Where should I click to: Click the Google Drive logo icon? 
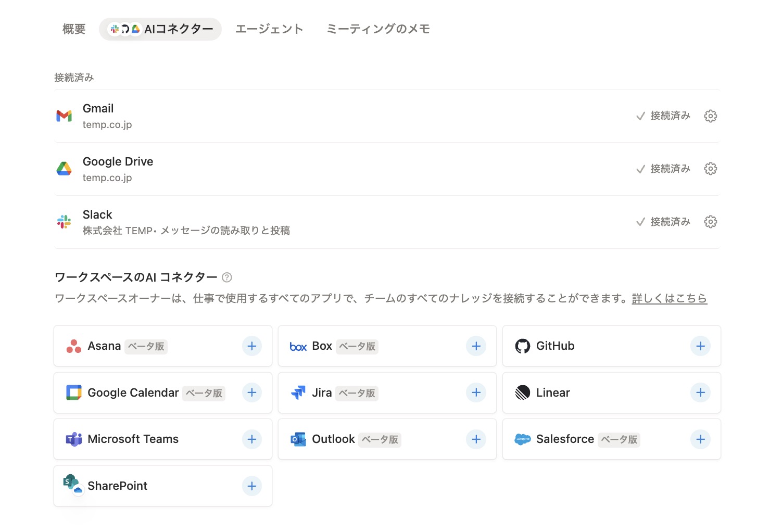(64, 169)
